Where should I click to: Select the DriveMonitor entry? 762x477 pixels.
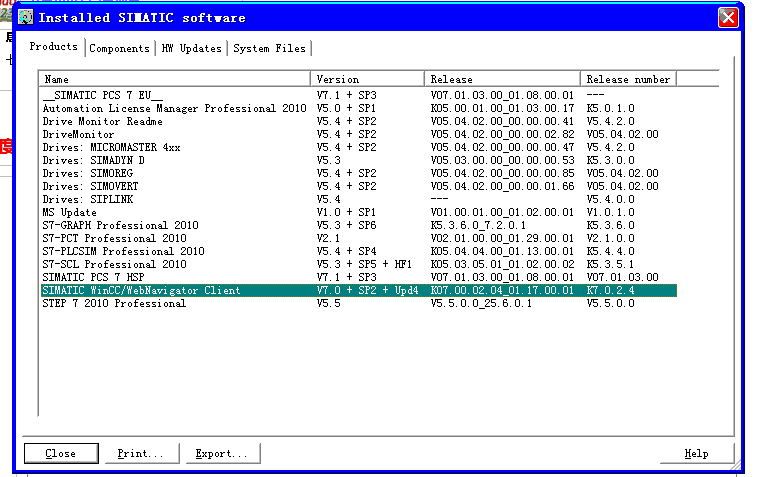(x=359, y=135)
